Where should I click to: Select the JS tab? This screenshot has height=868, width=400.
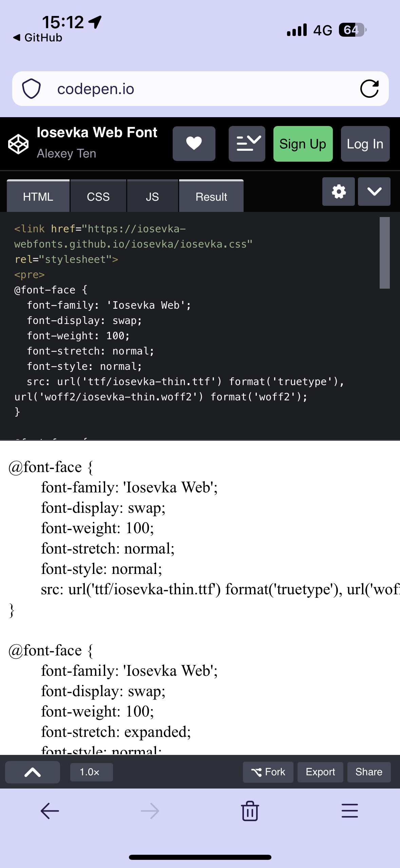pyautogui.click(x=152, y=196)
